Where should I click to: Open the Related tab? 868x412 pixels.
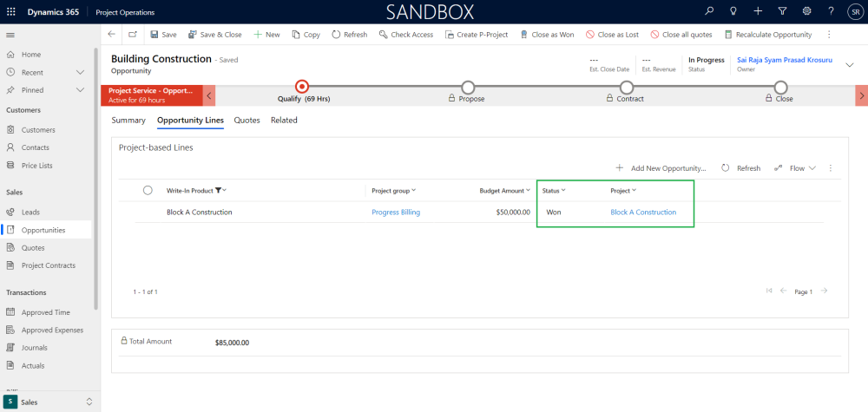[284, 120]
